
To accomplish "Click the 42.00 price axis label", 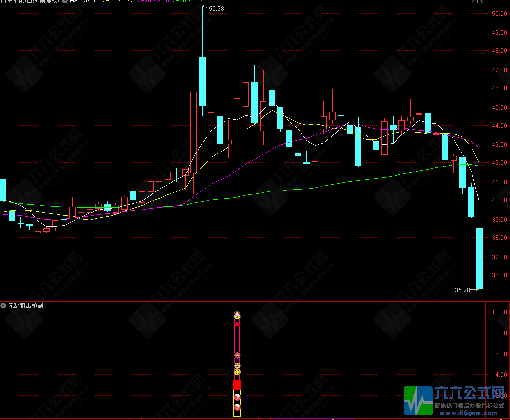I will pos(499,163).
